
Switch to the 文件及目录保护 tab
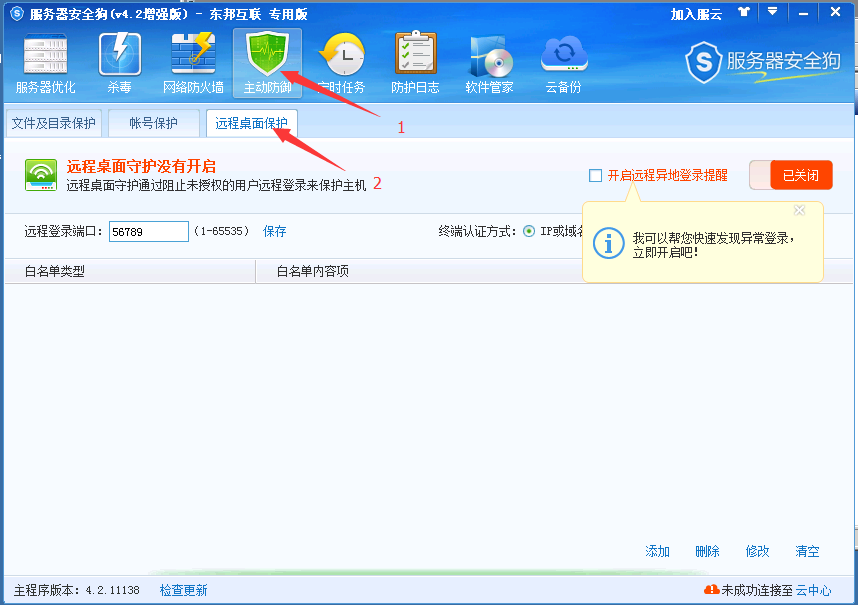tap(53, 124)
